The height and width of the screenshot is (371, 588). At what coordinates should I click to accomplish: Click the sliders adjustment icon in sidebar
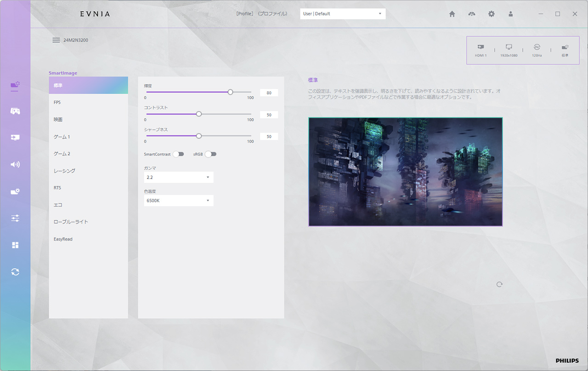point(15,219)
